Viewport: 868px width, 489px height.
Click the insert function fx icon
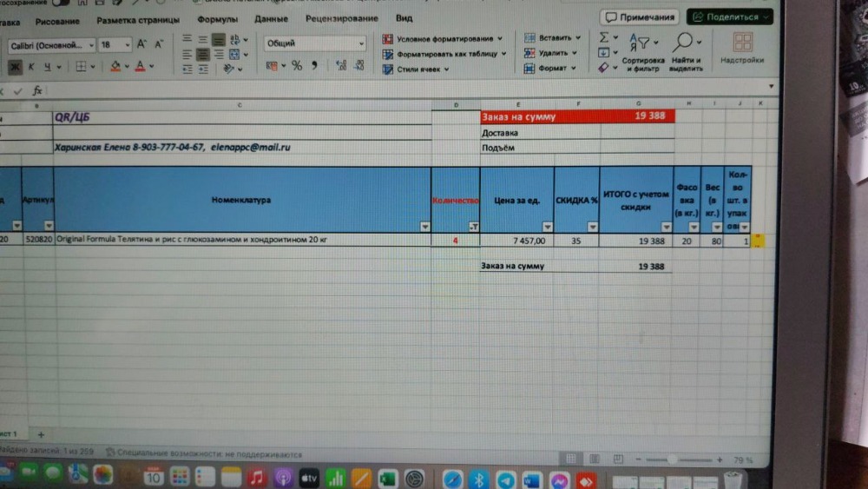pyautogui.click(x=37, y=90)
